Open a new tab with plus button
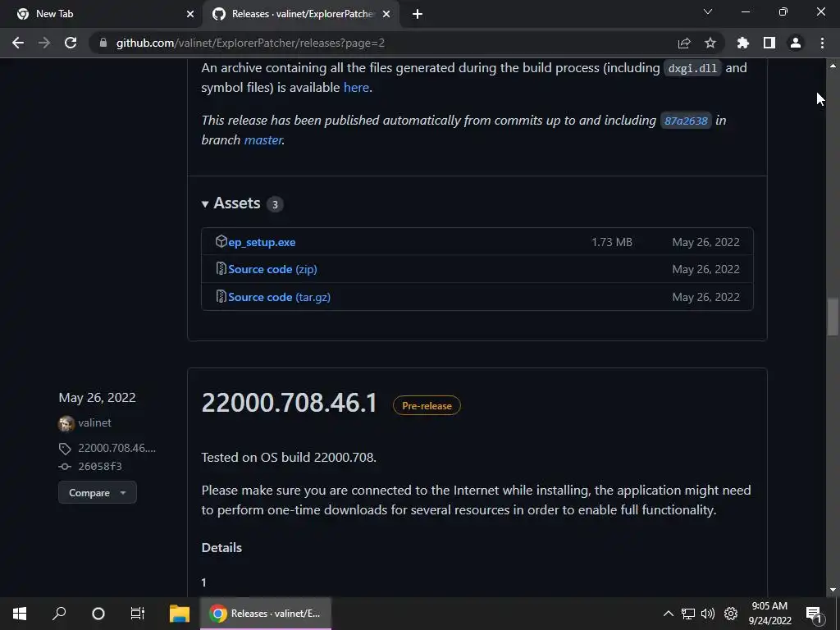The height and width of the screenshot is (630, 840). coord(418,14)
